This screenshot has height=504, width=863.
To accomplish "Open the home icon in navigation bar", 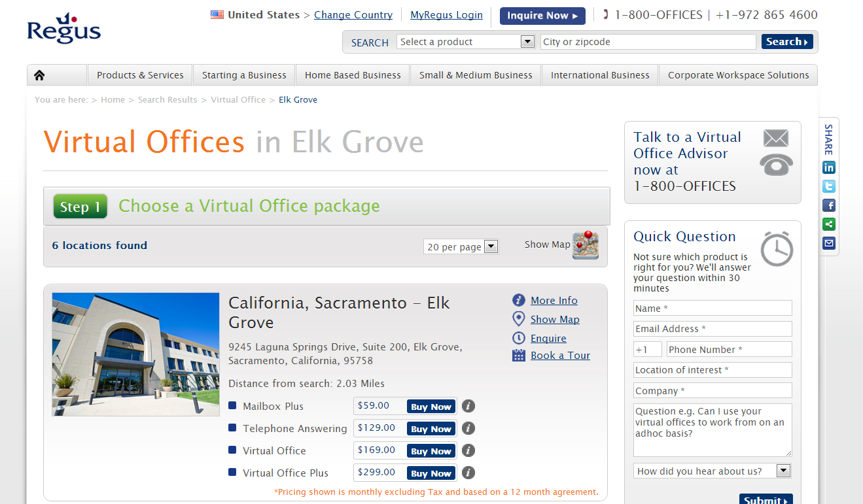I will 39,75.
